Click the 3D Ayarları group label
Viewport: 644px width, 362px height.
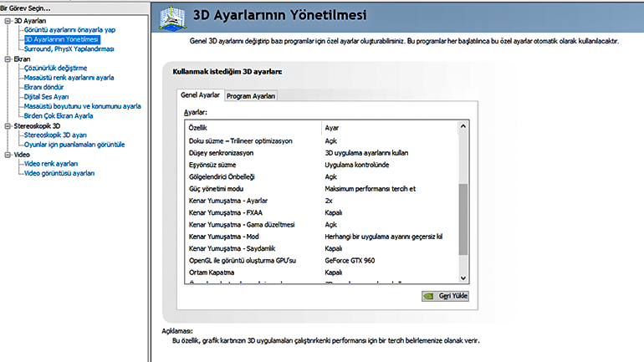click(30, 21)
